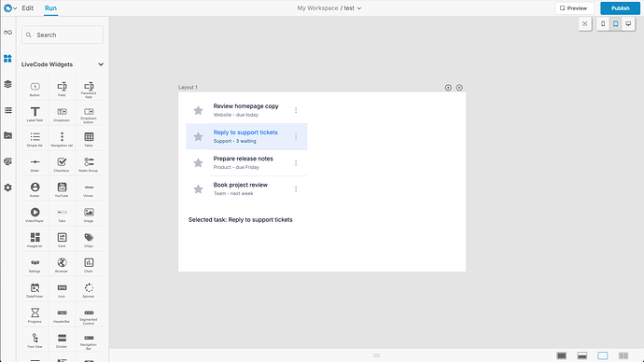The width and height of the screenshot is (644, 362).
Task: Select the Chips widget
Action: (x=89, y=240)
